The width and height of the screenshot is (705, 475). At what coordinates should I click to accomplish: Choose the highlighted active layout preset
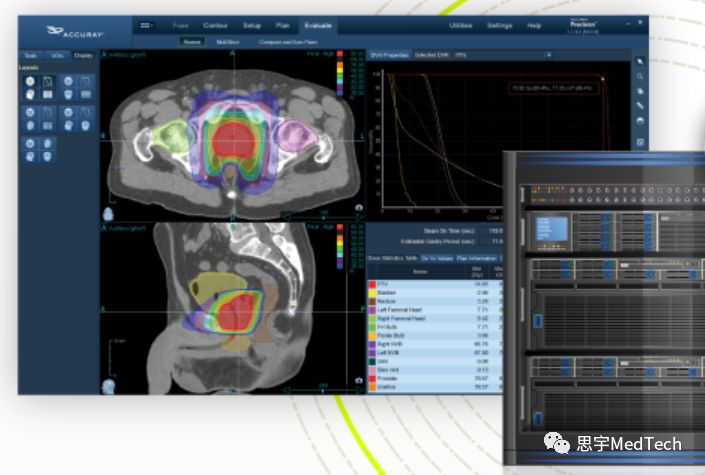(x=39, y=88)
